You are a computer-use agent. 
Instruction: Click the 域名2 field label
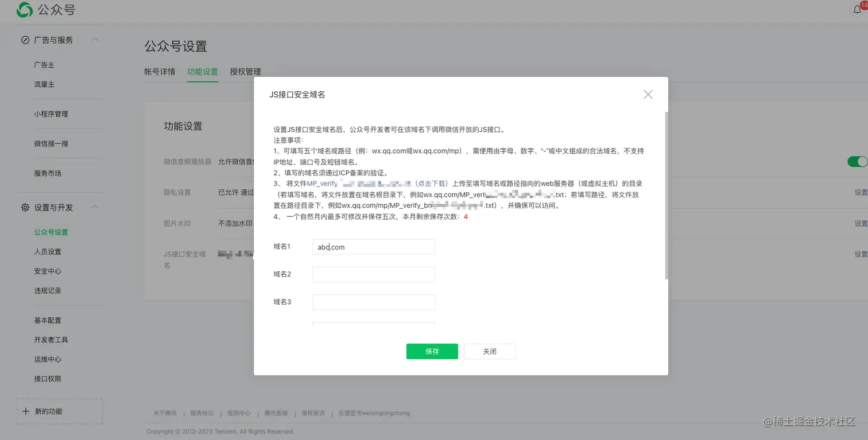tap(282, 274)
